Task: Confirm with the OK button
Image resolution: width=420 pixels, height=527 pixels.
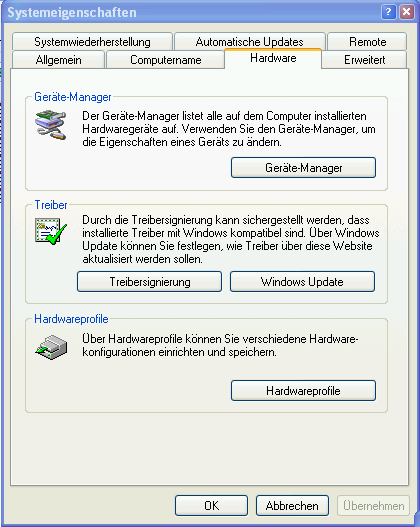Action: tap(211, 505)
